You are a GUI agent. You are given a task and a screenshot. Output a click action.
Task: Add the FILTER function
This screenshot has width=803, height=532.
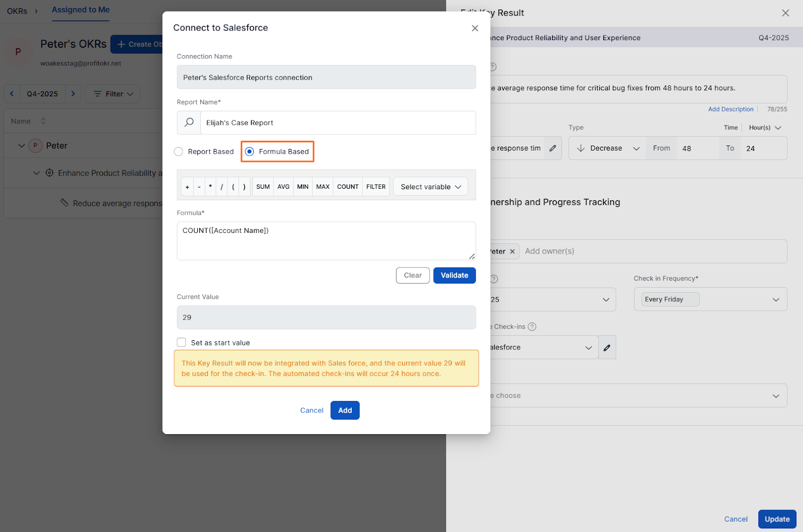tap(376, 187)
